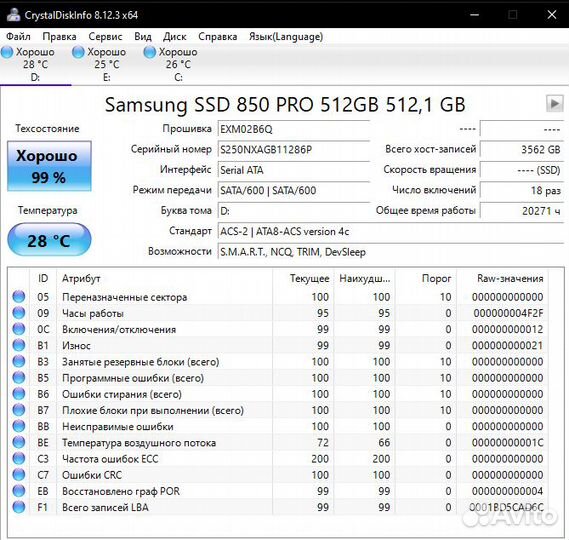Click the status orb for attribute B5
Image resolution: width=569 pixels, height=540 pixels.
click(x=19, y=377)
